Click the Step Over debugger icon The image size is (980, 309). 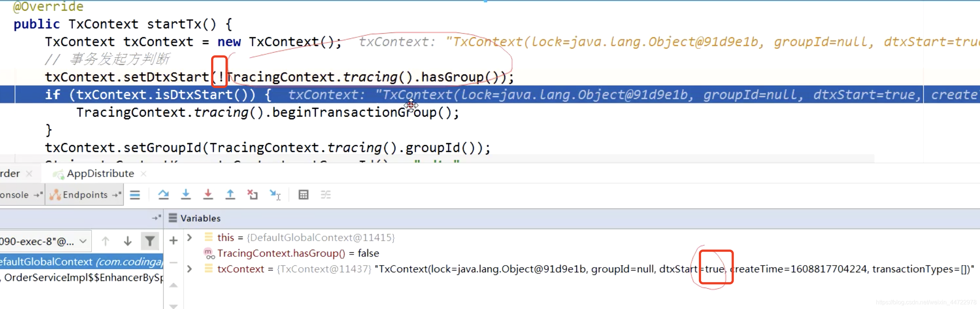coord(164,195)
